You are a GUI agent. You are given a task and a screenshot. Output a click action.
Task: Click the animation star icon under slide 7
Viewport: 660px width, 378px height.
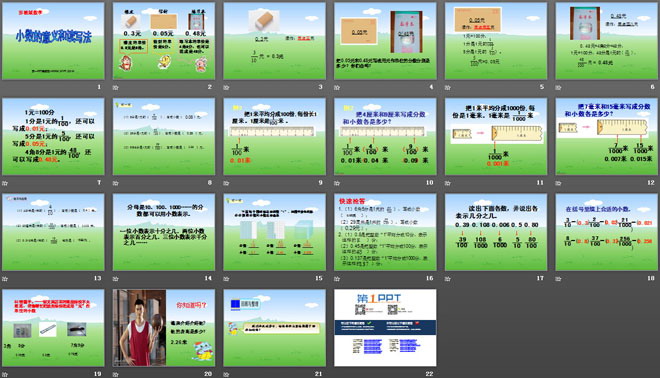pos(5,183)
